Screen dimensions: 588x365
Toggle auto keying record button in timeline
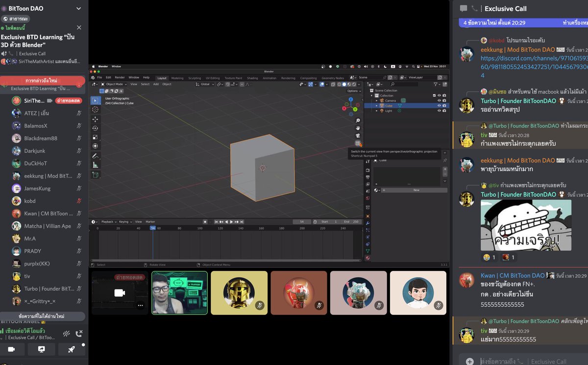(205, 222)
